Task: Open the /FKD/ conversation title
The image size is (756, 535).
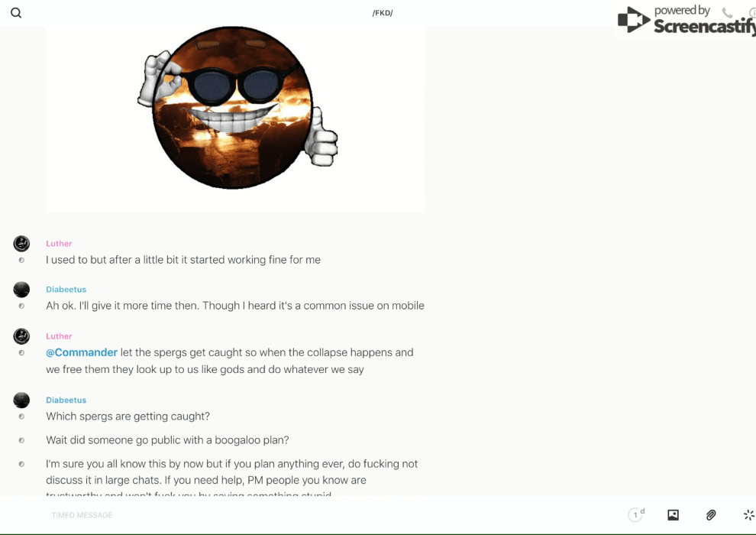Action: point(383,13)
